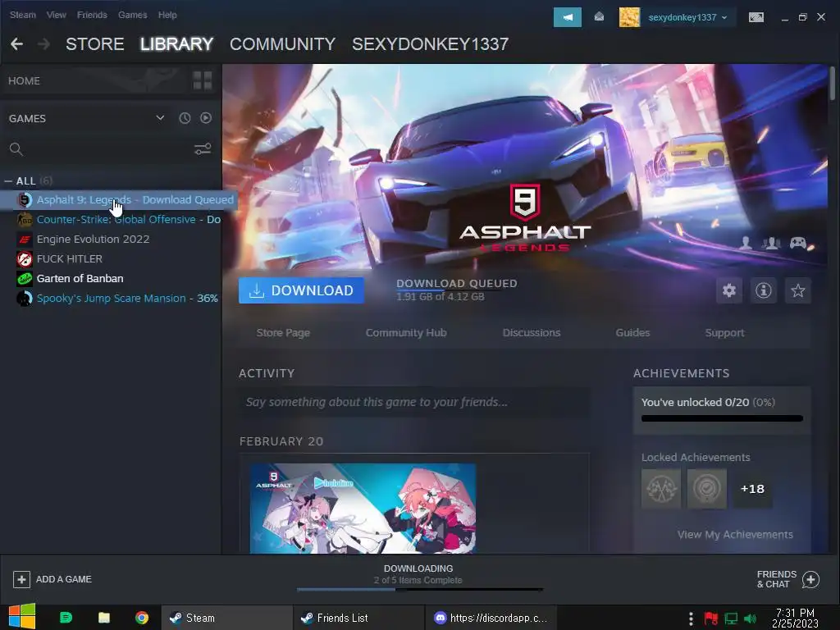Switch to Friends List taskbar window
Image resolution: width=840 pixels, height=630 pixels.
coord(359,618)
